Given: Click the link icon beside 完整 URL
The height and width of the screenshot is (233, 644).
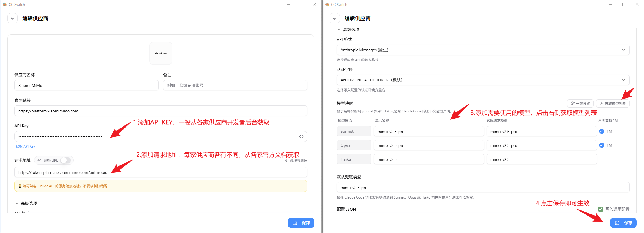Looking at the screenshot, I should pos(39,160).
